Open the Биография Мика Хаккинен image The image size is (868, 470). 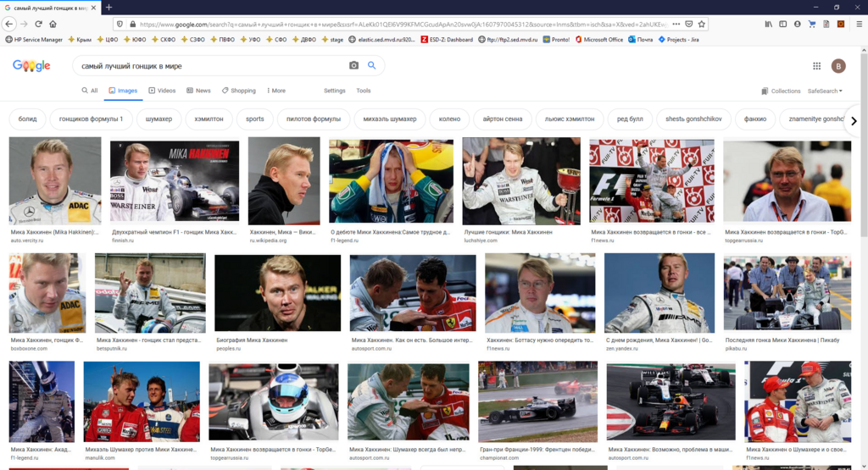tap(277, 292)
